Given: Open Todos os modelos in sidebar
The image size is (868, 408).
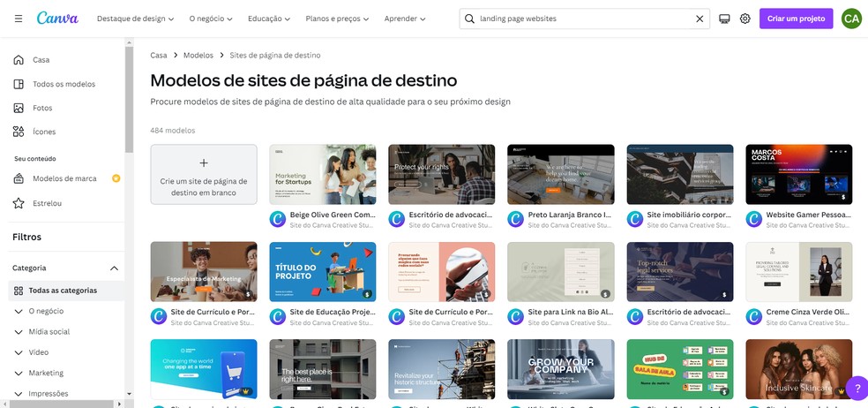Looking at the screenshot, I should pos(64,84).
